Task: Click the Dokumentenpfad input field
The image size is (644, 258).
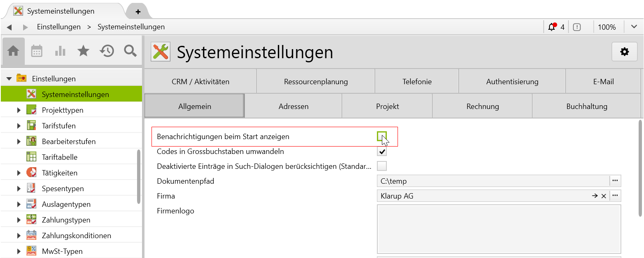Action: point(491,181)
